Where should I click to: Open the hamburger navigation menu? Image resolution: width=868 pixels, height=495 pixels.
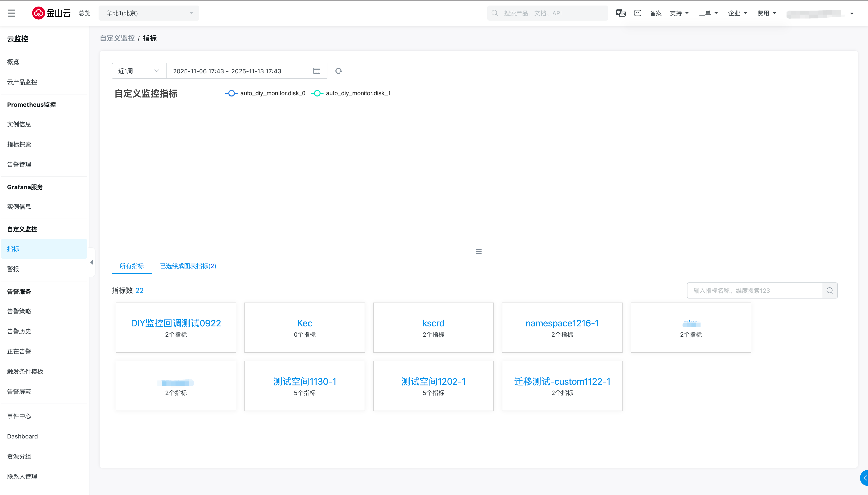point(12,13)
